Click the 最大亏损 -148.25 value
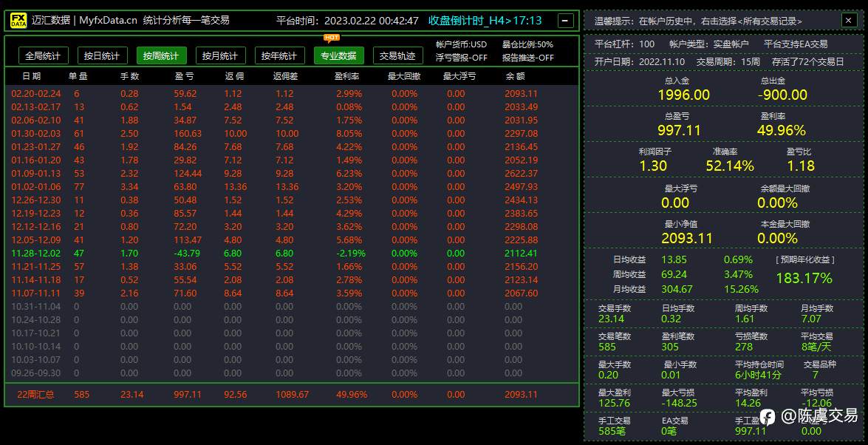This screenshot has height=445, width=868. [679, 403]
